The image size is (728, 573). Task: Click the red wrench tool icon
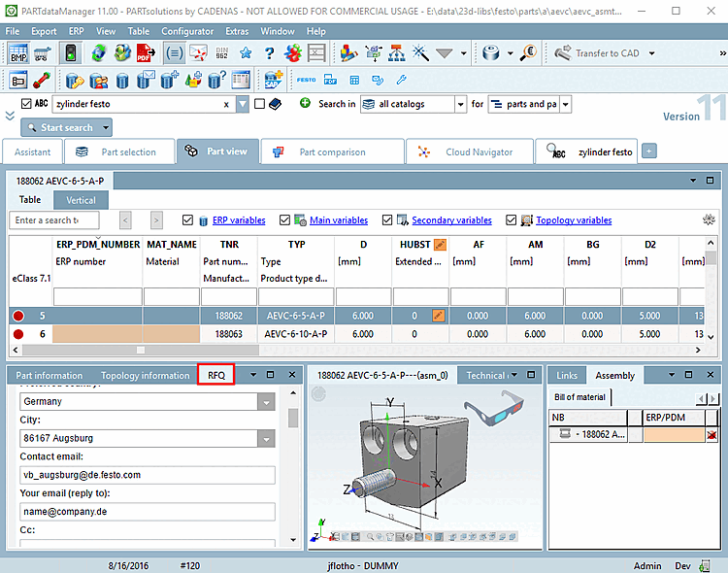[x=42, y=80]
